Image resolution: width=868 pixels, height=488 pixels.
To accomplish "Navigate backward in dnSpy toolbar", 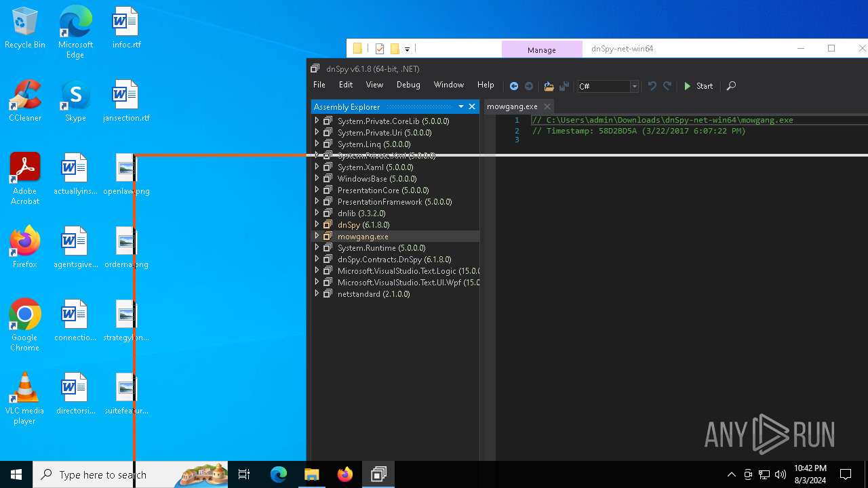I will tap(514, 86).
